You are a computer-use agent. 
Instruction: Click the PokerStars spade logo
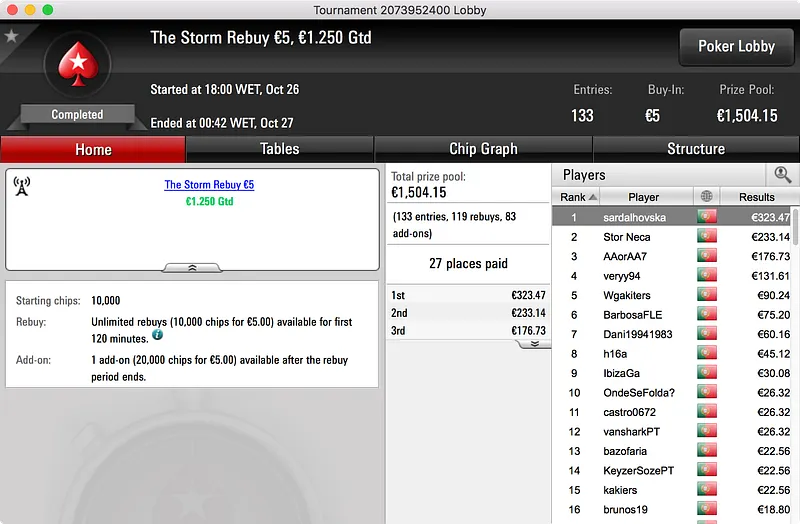pos(78,64)
